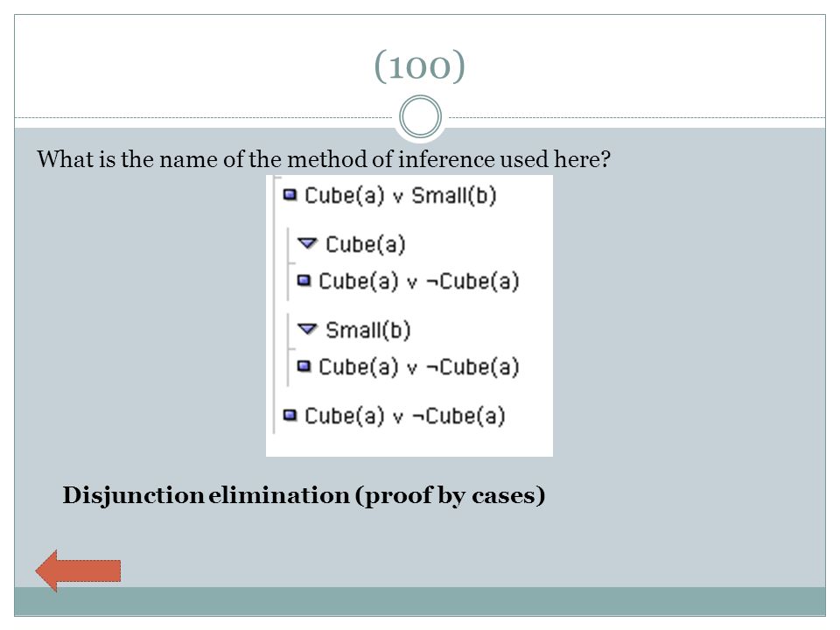The height and width of the screenshot is (630, 840).
Task: Collapse the Small(b) subproof triangle
Action: [x=307, y=329]
